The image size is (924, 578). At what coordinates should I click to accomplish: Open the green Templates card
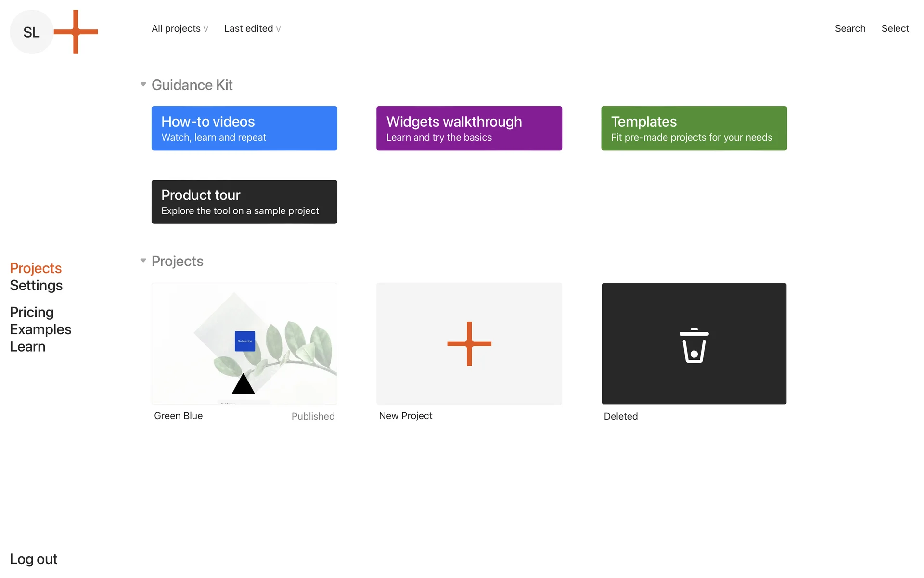693,128
